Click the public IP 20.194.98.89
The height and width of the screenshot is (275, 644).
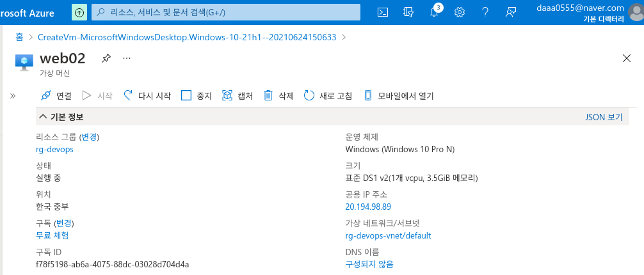[368, 207]
